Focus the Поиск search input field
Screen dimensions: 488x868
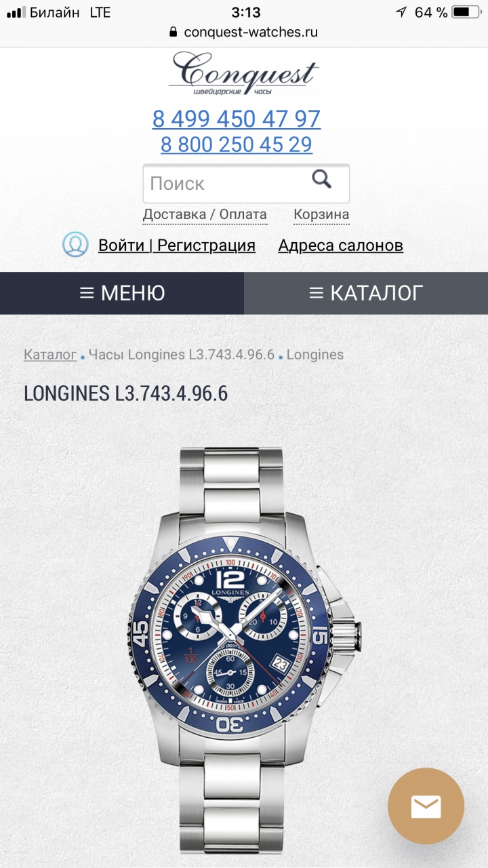246,183
